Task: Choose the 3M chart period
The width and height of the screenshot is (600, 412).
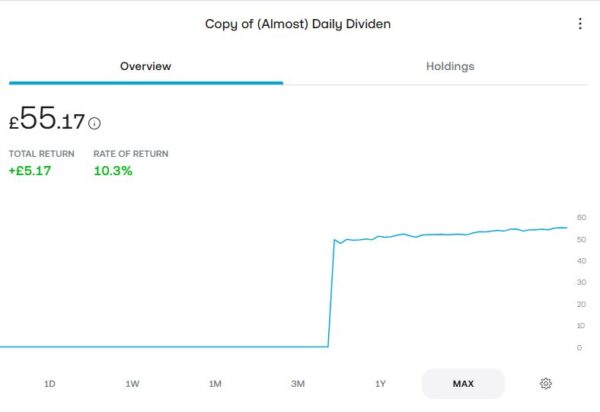Action: pyautogui.click(x=297, y=384)
